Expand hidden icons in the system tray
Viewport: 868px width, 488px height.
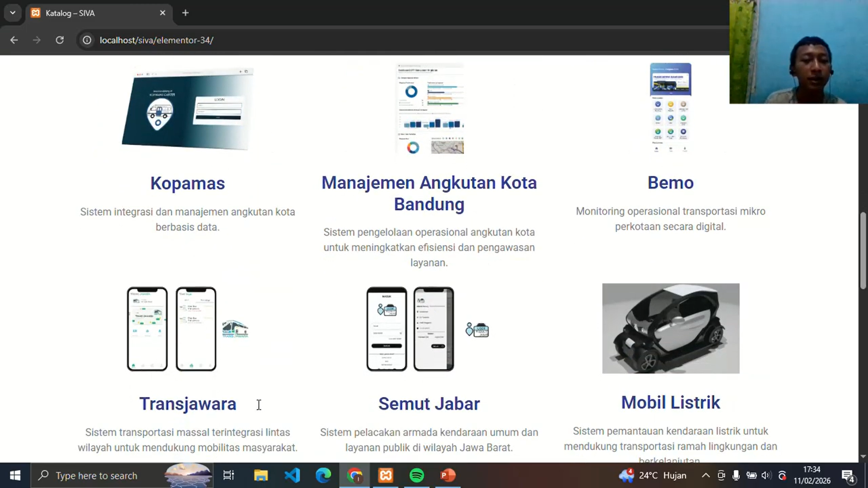[x=705, y=475]
